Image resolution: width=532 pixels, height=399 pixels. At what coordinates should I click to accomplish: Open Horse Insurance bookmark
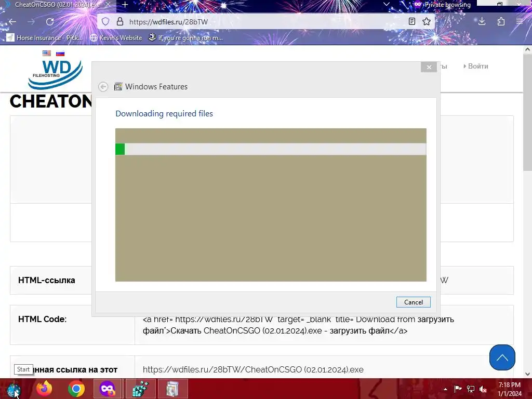coord(45,37)
